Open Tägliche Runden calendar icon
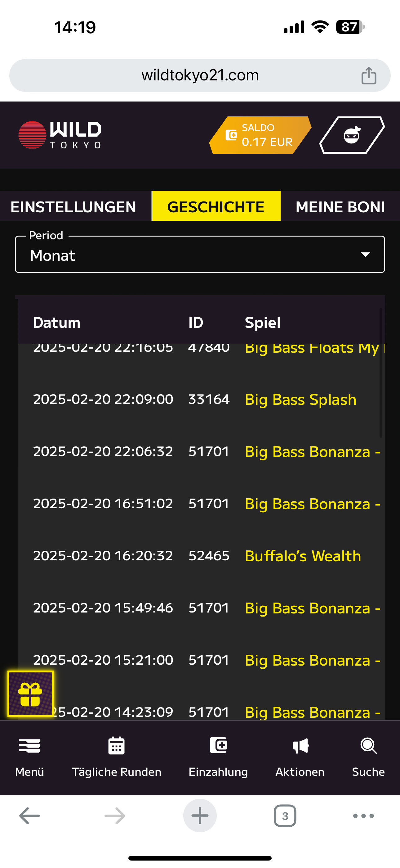 (x=117, y=746)
